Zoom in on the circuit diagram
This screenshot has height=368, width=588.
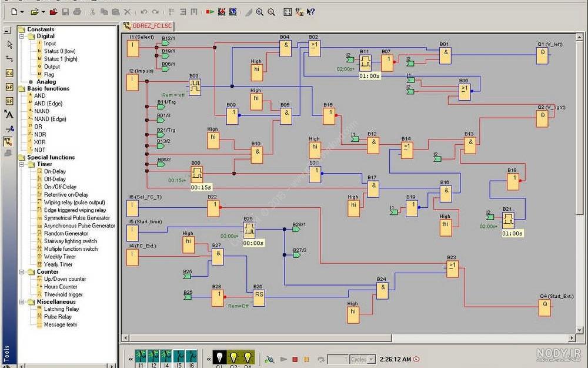pyautogui.click(x=259, y=12)
